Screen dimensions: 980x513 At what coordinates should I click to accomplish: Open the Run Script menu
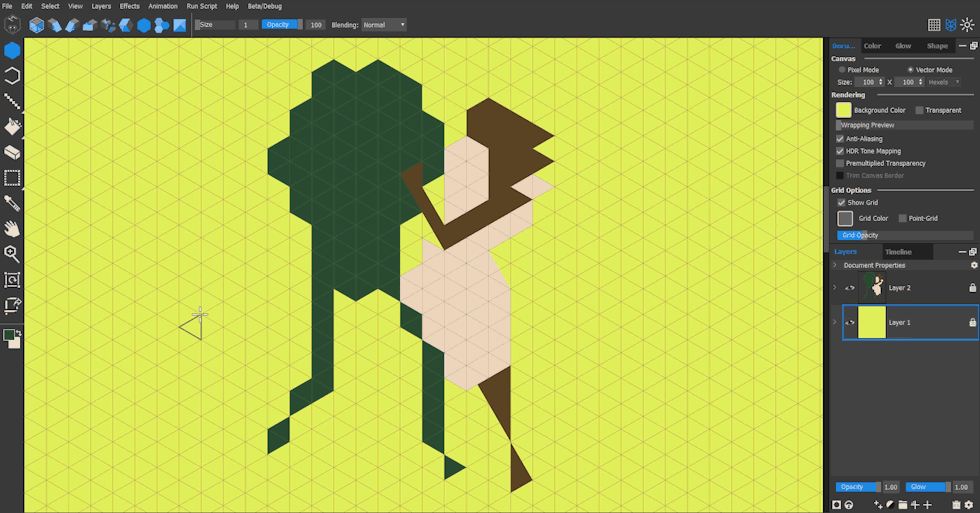pyautogui.click(x=202, y=6)
